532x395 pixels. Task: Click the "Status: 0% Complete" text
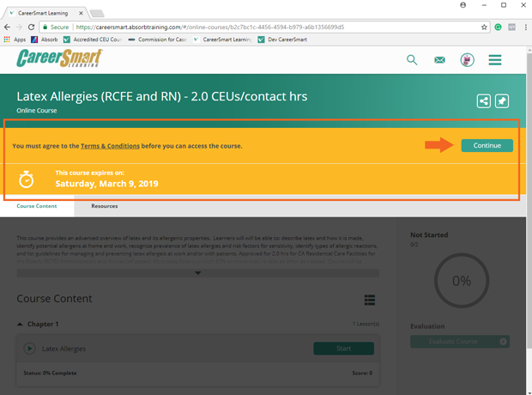(50, 374)
